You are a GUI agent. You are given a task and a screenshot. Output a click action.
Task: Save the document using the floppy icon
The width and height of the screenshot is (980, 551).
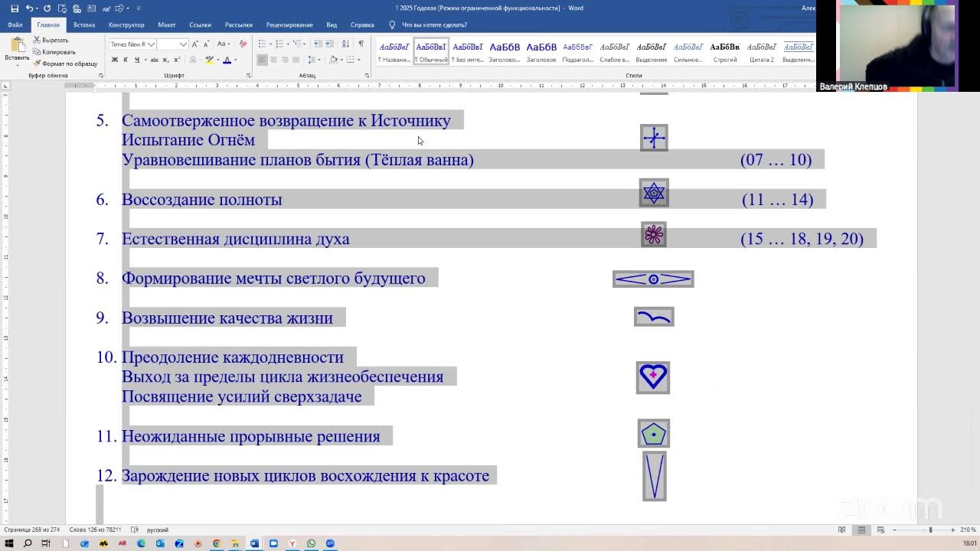coord(15,8)
